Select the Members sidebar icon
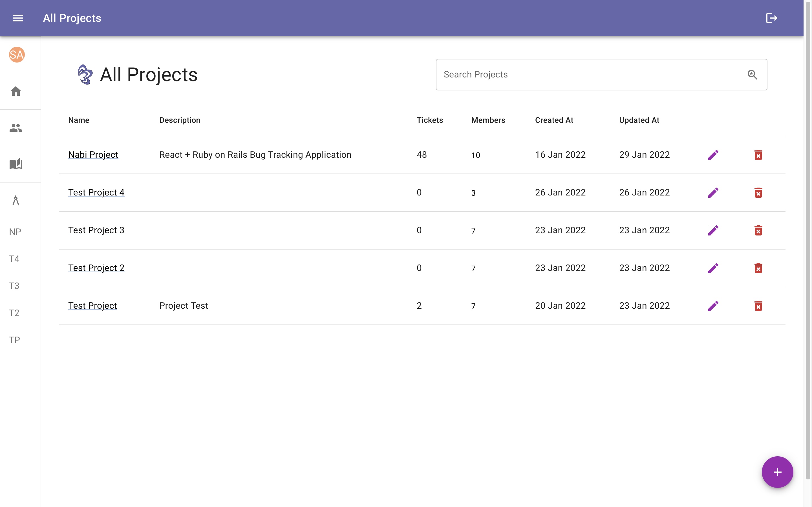 click(x=16, y=127)
